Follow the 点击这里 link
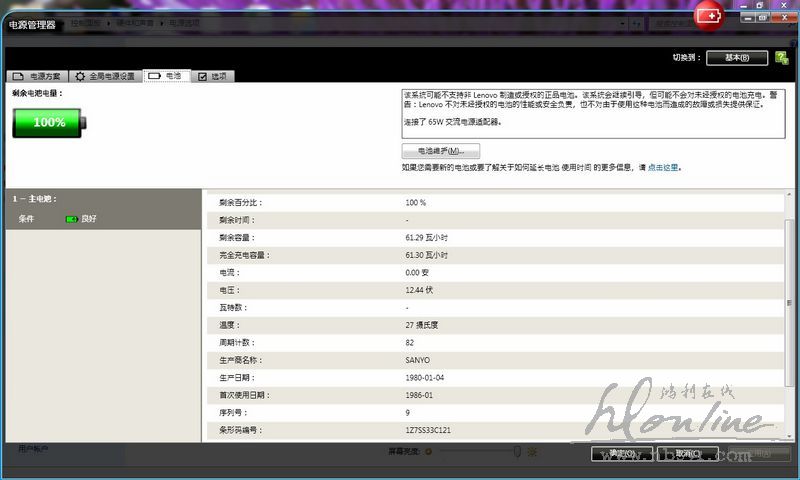This screenshot has height=480, width=800. (x=664, y=167)
